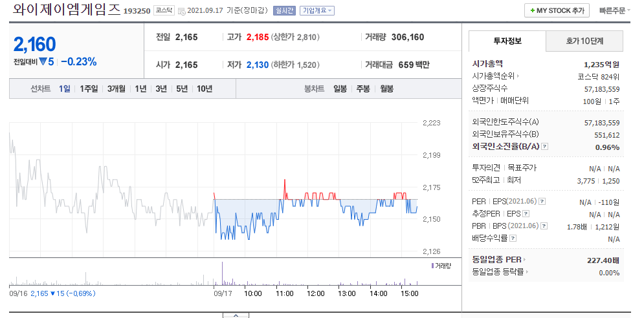644x318 pixels.
Task: Click the 코스닥 market badge
Action: (164, 11)
